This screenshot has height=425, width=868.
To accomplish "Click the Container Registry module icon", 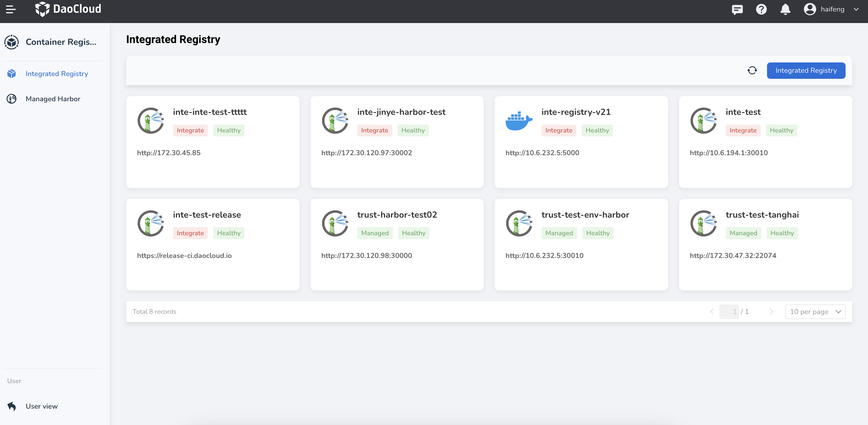I will (12, 42).
